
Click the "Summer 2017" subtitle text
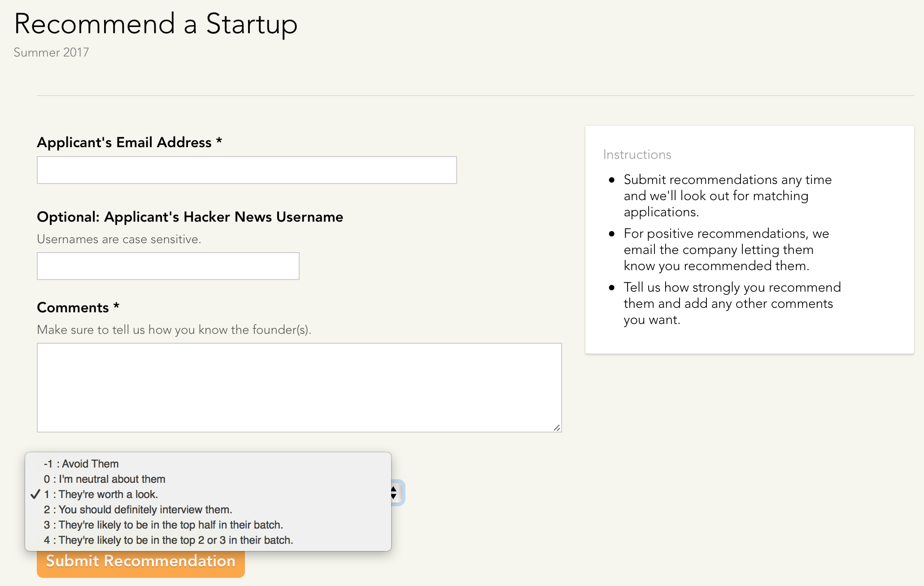(x=51, y=52)
